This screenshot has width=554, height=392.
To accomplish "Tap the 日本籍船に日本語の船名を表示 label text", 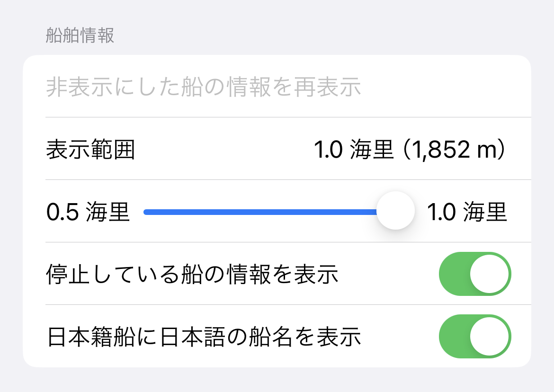I will tap(205, 337).
